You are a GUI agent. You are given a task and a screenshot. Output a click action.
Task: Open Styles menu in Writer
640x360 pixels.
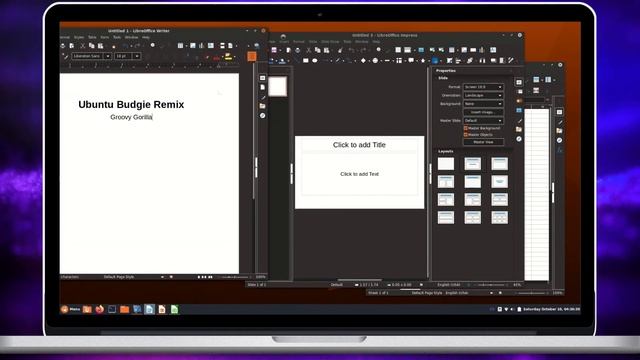79,37
